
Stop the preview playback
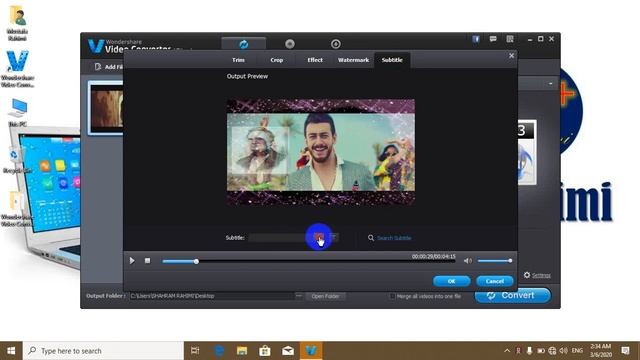(147, 260)
